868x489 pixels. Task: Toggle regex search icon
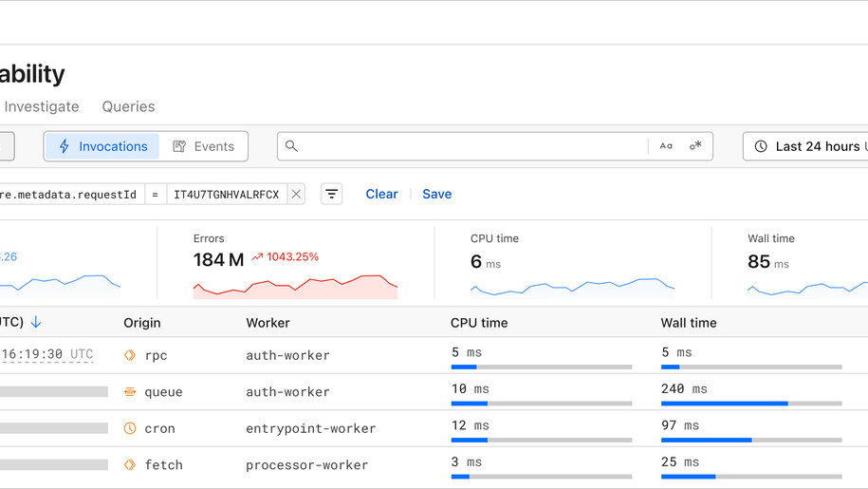[x=695, y=146]
